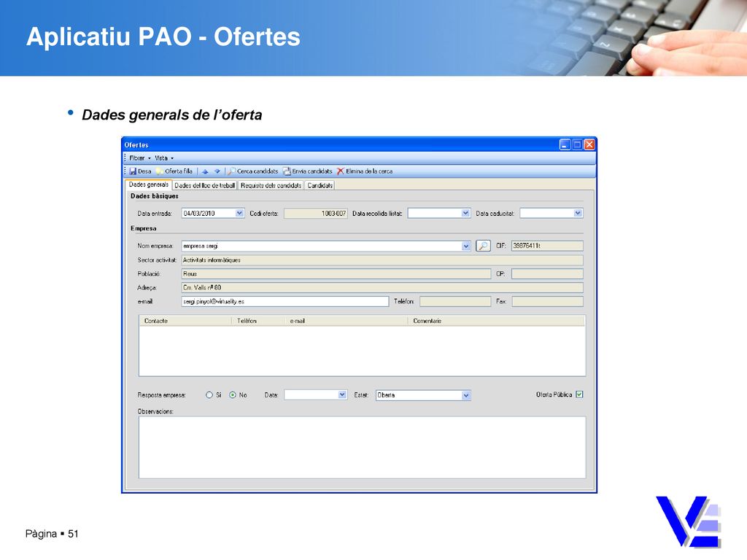747x560 pixels.
Task: Click the Adreça field Cm. Valls
Action: 382,287
